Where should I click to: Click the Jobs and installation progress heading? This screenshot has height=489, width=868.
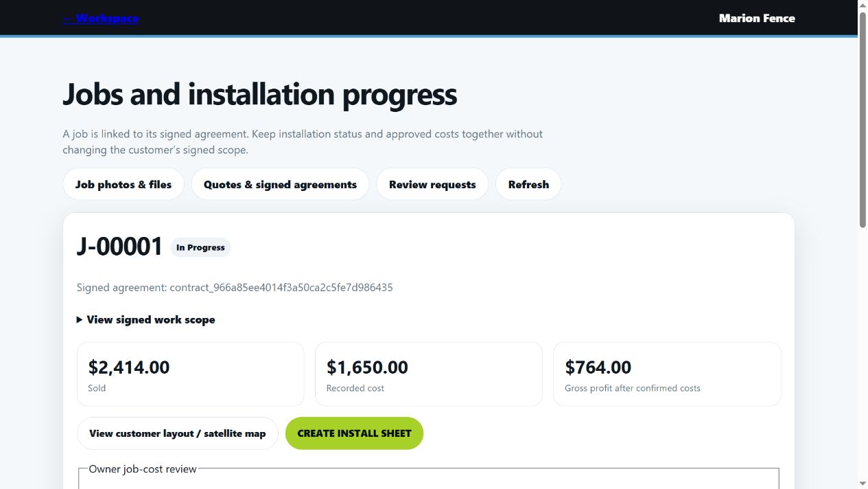pos(260,94)
